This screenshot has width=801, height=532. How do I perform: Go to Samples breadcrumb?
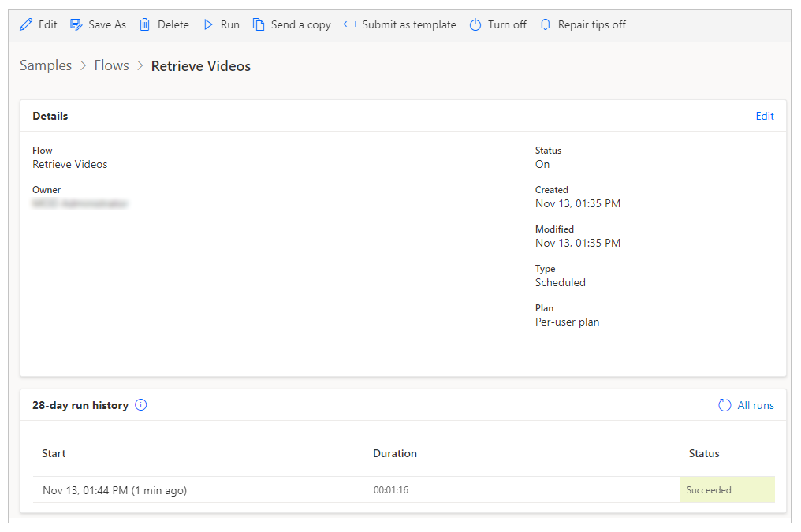pos(46,66)
